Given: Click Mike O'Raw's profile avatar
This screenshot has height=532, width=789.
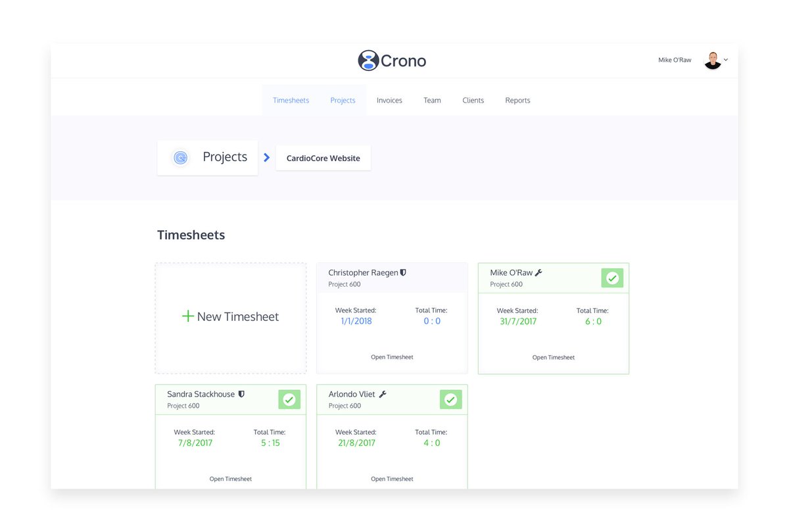Looking at the screenshot, I should tap(713, 60).
